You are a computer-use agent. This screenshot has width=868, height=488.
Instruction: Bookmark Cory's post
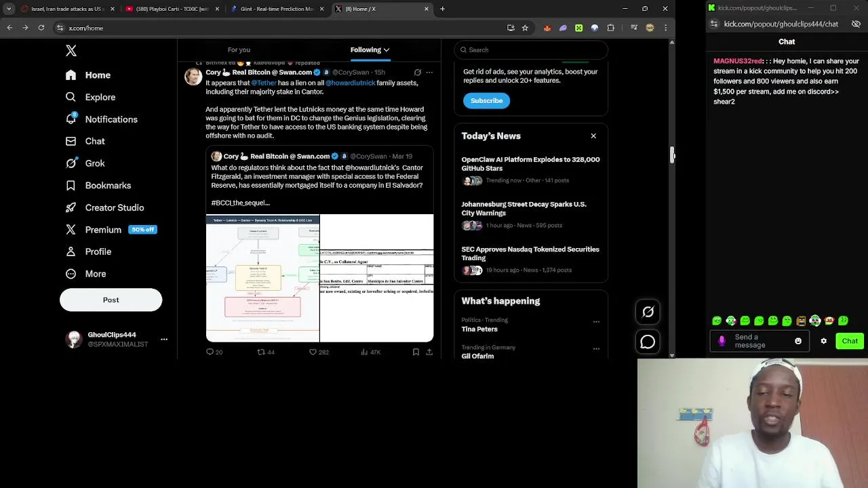click(x=416, y=352)
